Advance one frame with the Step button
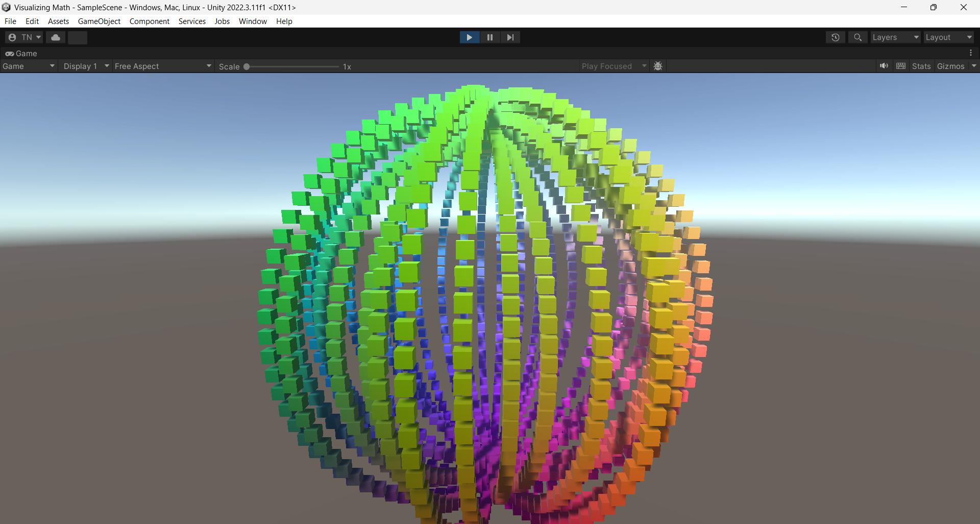The image size is (980, 524). tap(510, 37)
